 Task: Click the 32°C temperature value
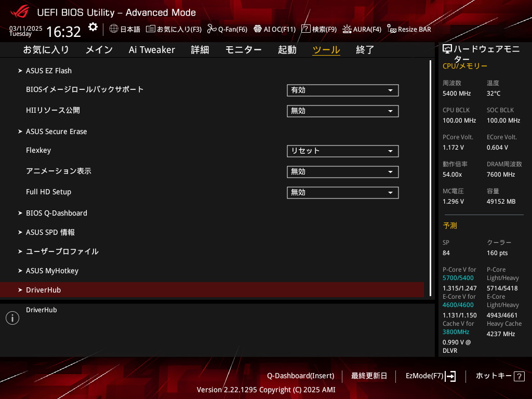[x=494, y=94]
